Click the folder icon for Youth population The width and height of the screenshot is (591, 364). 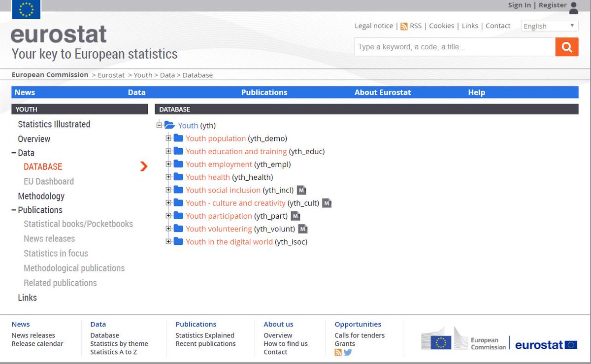click(178, 138)
